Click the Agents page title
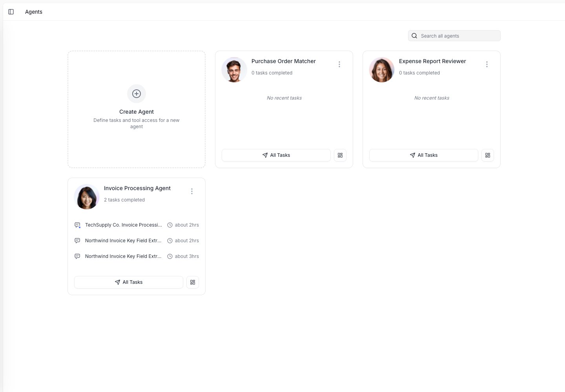Viewport: 565px width, 392px height. (34, 12)
